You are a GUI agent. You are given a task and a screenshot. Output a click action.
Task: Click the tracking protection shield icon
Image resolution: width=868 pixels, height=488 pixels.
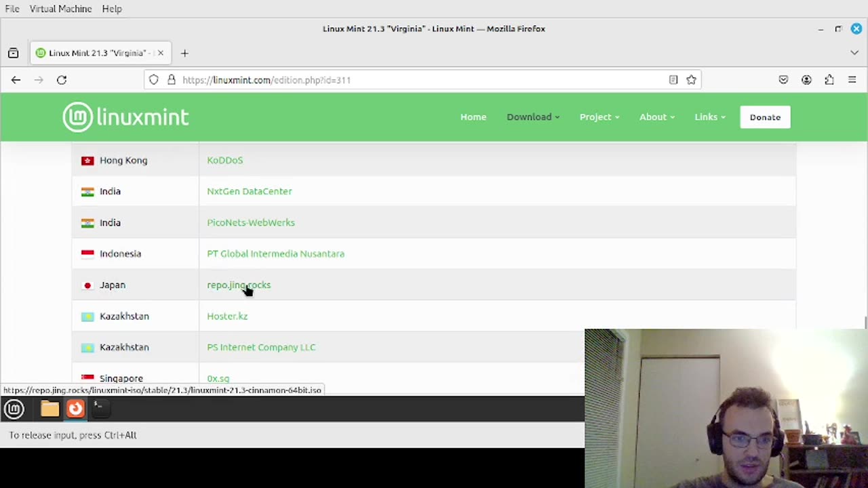pyautogui.click(x=154, y=80)
